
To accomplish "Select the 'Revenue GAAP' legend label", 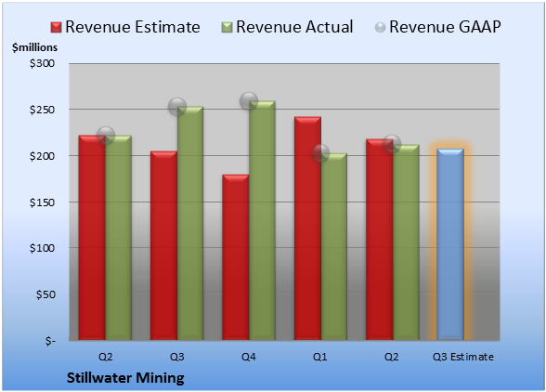I will click(x=446, y=27).
